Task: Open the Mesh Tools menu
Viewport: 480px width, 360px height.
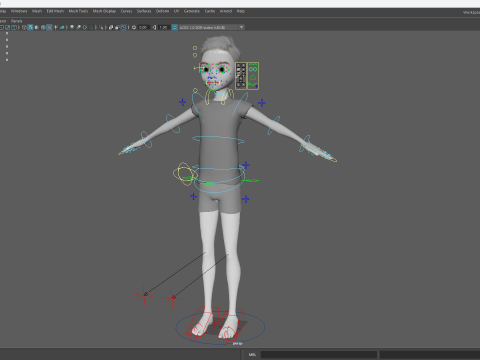Action: [78, 11]
